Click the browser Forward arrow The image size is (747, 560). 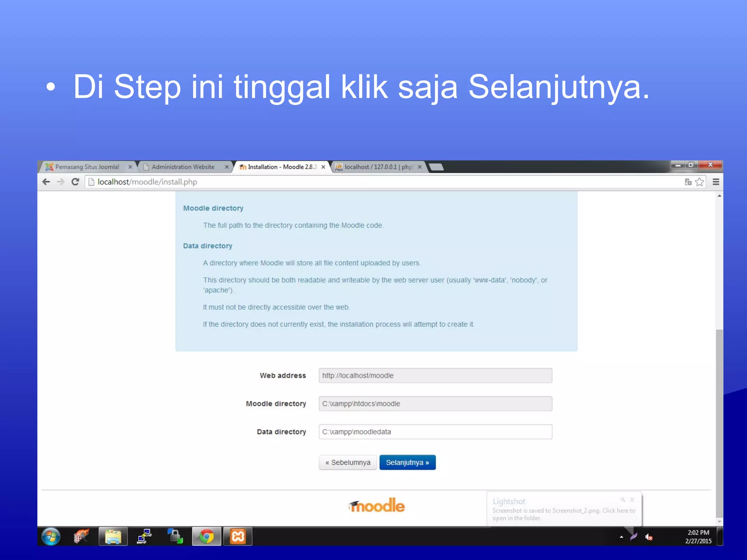click(x=61, y=182)
